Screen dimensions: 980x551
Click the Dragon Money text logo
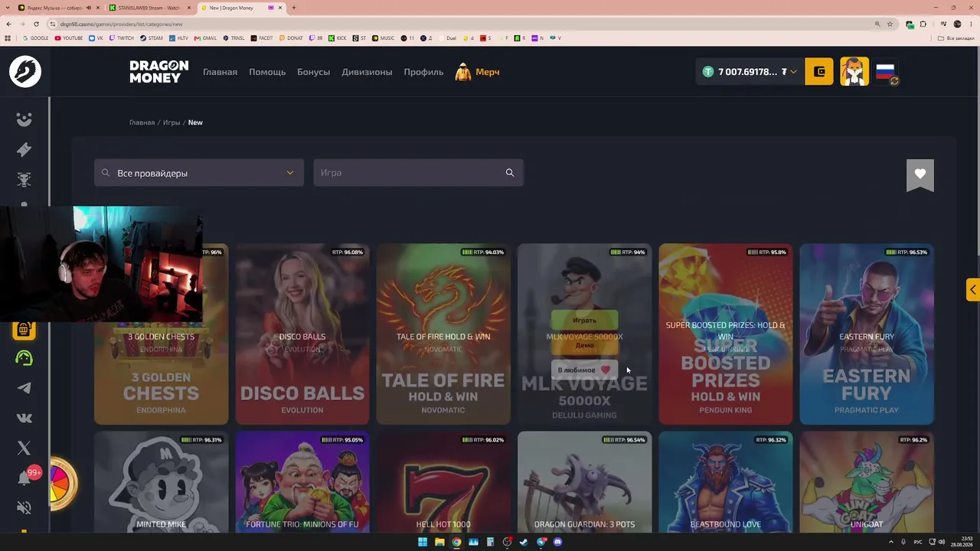tap(158, 72)
